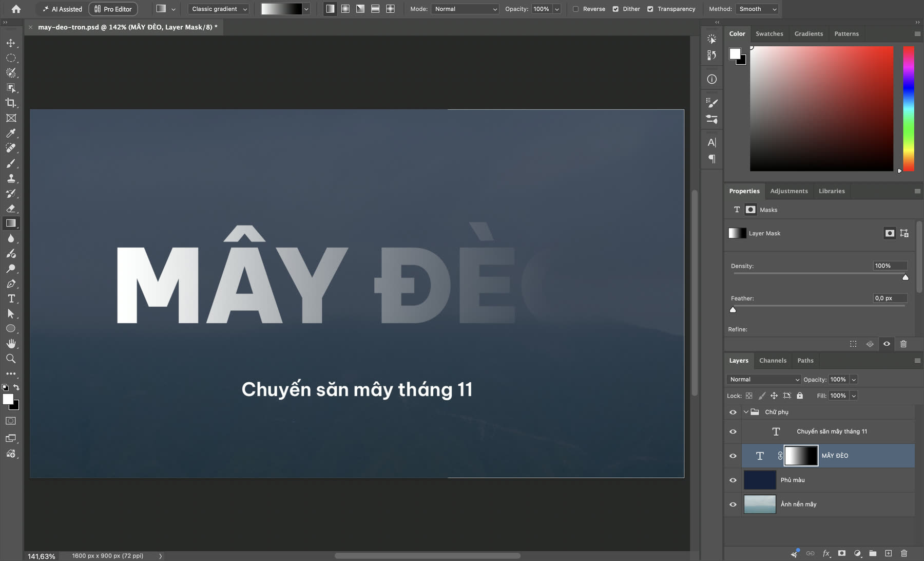Switch to the Adjustments tab

[788, 191]
